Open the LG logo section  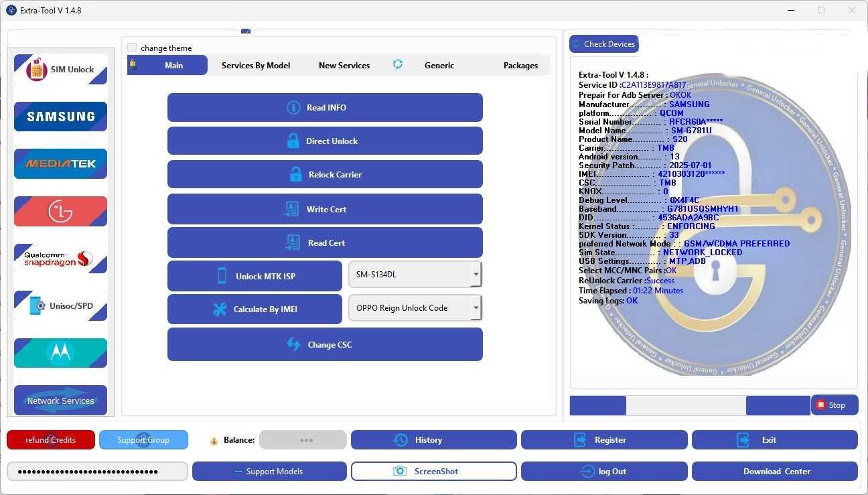click(60, 212)
